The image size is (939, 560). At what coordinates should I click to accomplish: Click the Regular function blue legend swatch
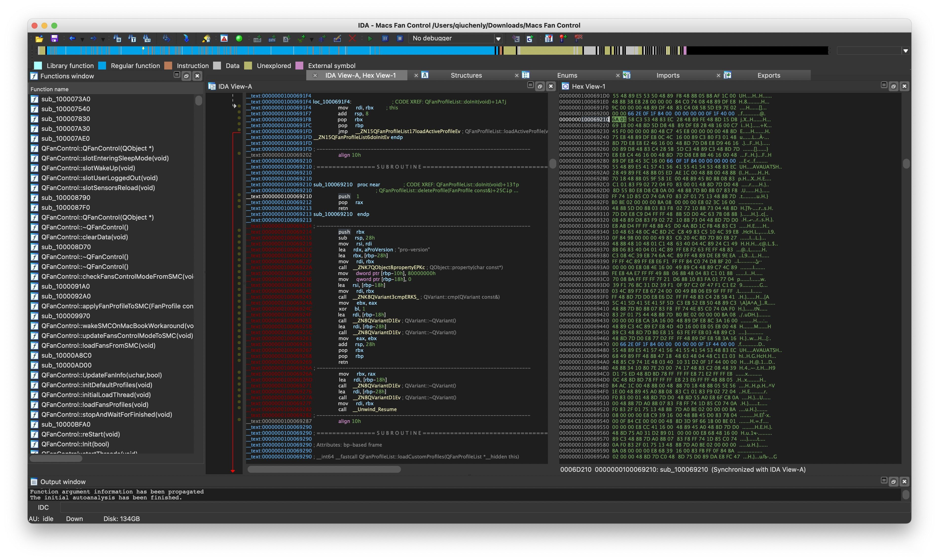pos(102,66)
